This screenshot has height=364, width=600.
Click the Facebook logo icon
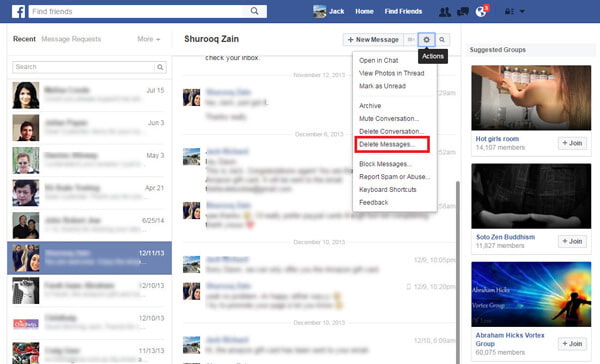pos(18,11)
